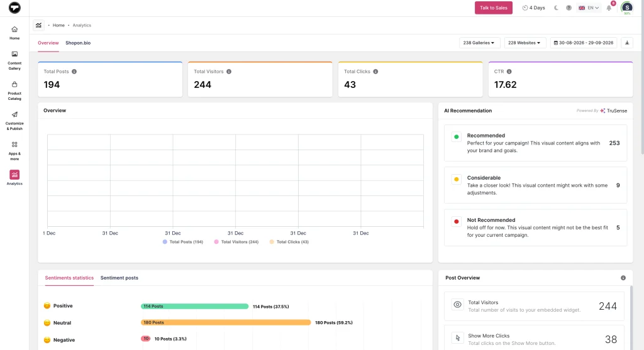
Task: Click the red Negative 10 posts bar
Action: tap(145, 339)
